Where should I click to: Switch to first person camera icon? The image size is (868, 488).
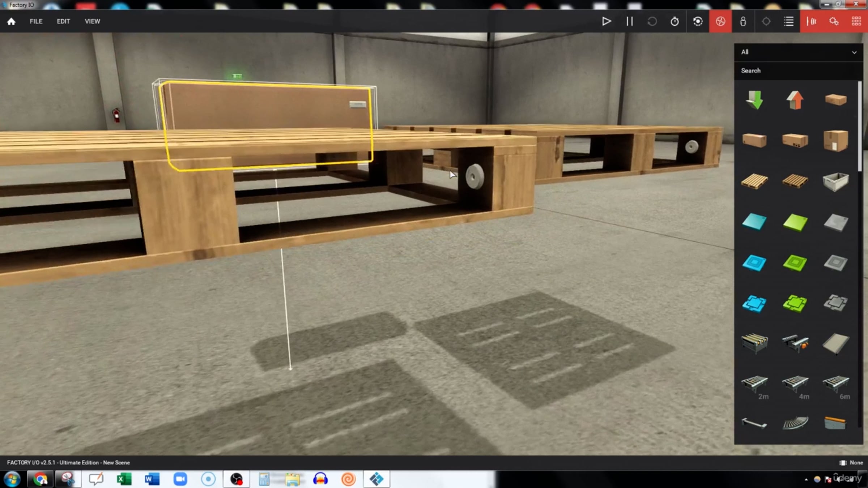(x=743, y=21)
